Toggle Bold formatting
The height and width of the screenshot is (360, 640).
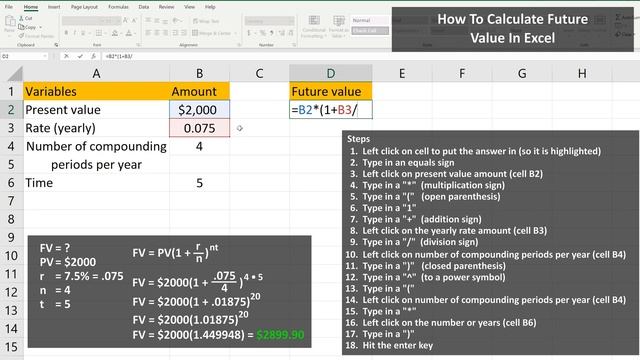tap(66, 33)
